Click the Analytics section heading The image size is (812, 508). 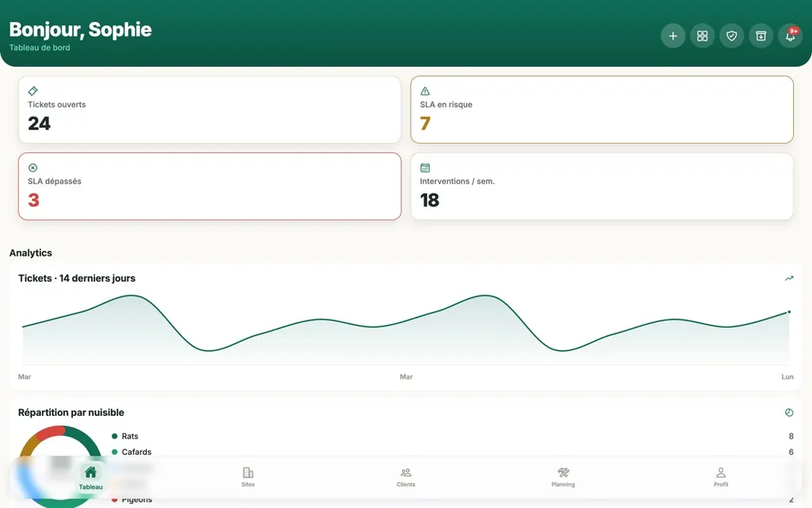tap(31, 253)
